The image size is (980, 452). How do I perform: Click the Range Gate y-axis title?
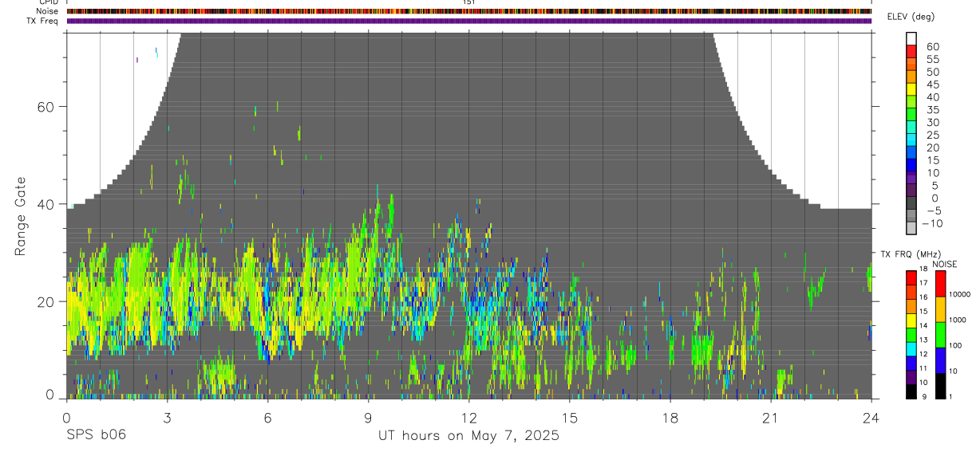(20, 217)
